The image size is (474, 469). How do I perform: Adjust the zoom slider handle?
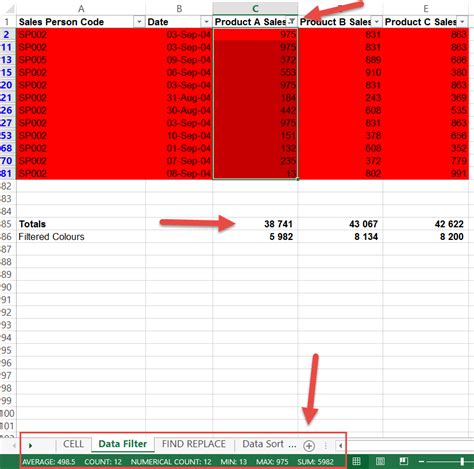click(x=462, y=462)
